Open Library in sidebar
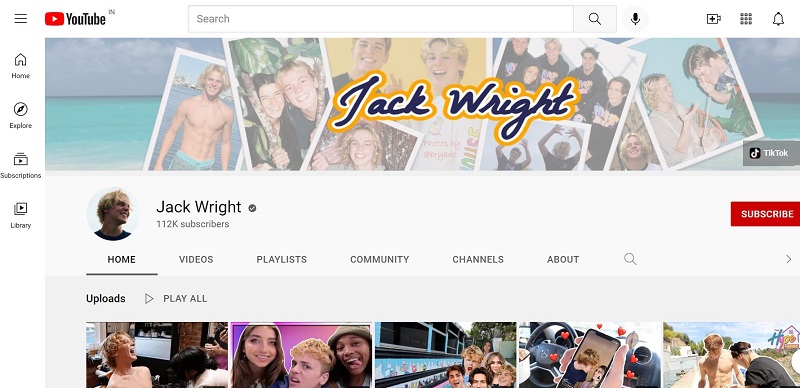Screen dimensions: 800x388 [20, 215]
